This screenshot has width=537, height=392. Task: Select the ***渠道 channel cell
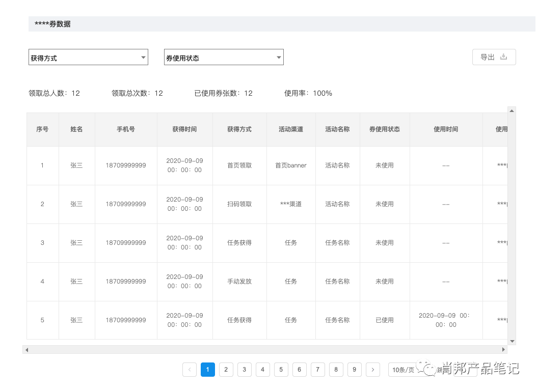291,204
